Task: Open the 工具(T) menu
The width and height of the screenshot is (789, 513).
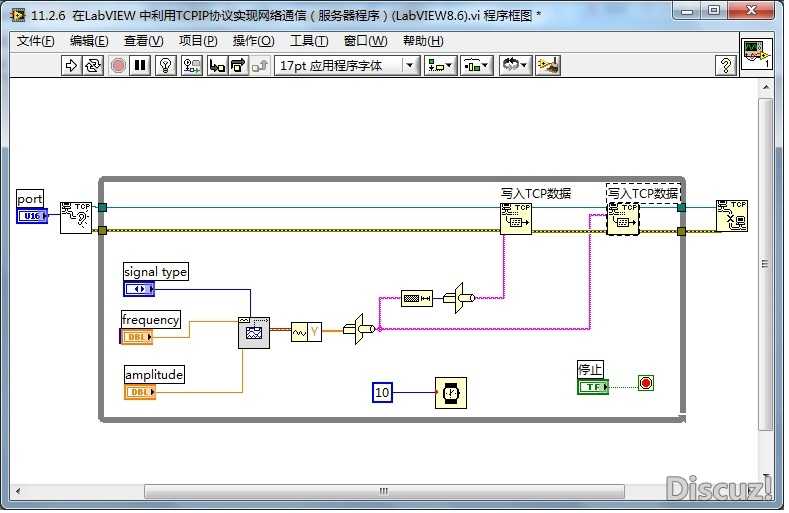Action: [x=308, y=41]
